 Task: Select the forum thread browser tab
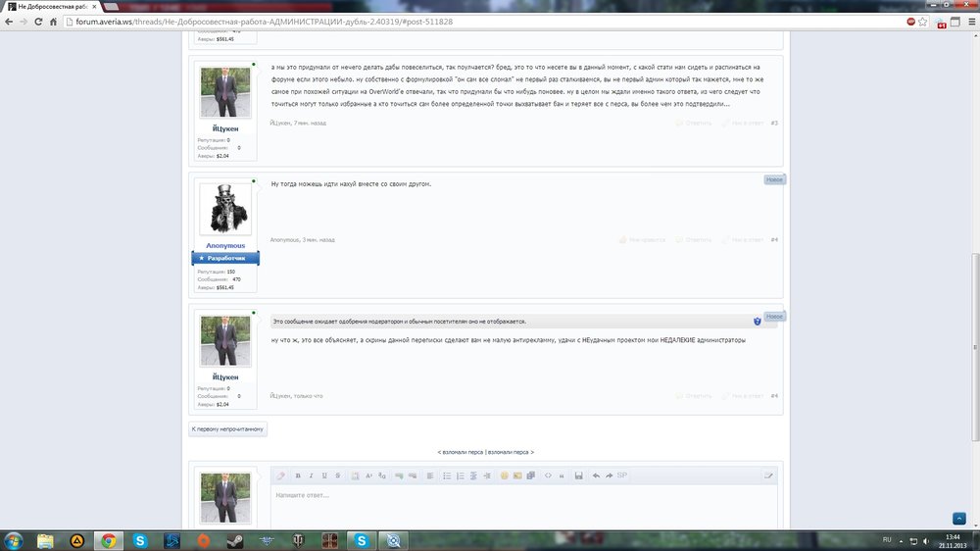point(59,6)
